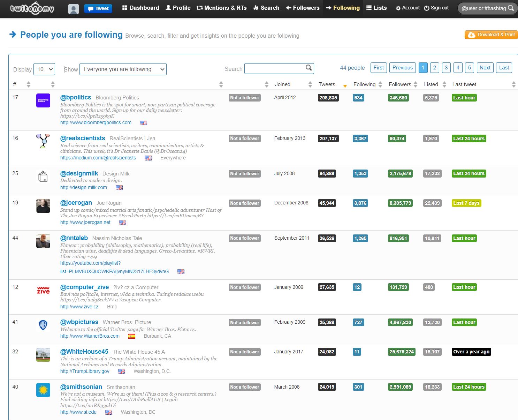The width and height of the screenshot is (518, 420).
Task: Click the flag icon in the @WhiteHouse45 row
Action: pos(122,372)
